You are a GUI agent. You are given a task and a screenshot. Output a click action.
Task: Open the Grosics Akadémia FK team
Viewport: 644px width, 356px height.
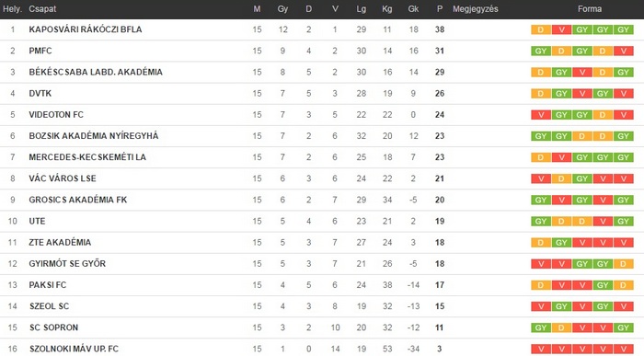[x=78, y=200]
